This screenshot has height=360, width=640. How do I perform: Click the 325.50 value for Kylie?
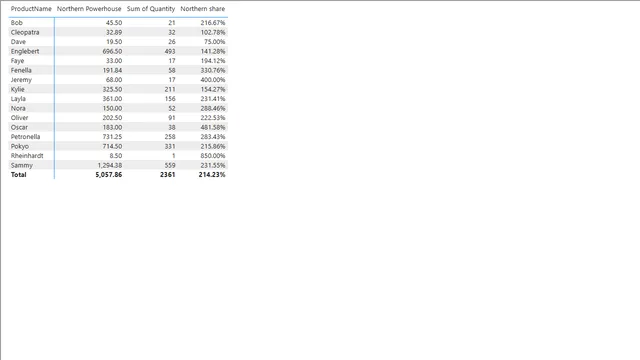[x=112, y=89]
